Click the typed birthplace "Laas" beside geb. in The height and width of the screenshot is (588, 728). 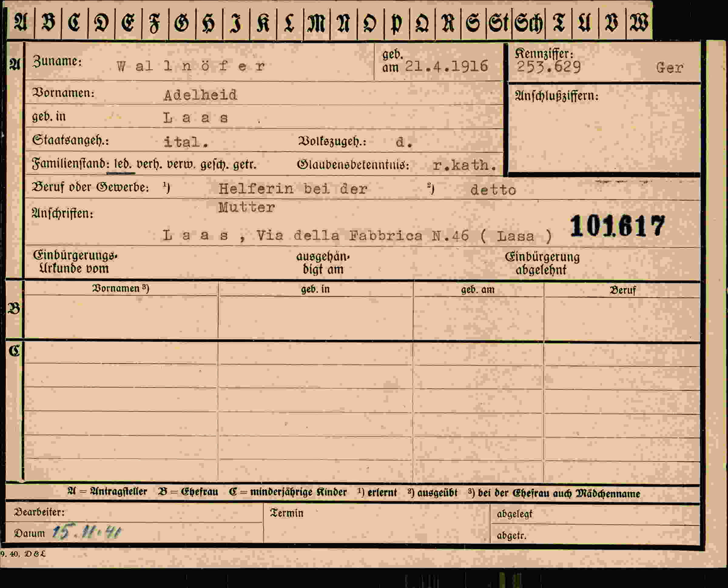(x=196, y=118)
